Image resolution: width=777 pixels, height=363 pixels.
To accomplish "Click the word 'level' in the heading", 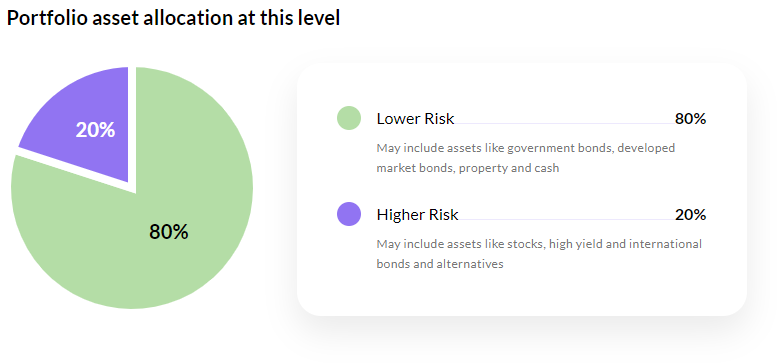I will tap(322, 18).
